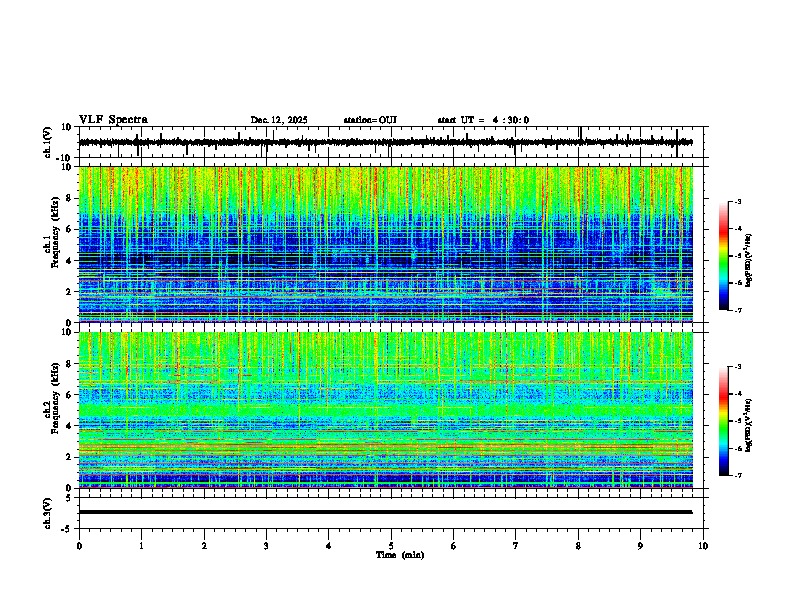The image size is (792, 612).
Task: Click the ch.1 "Frequency (kHz)" axis label
Action: pyautogui.click(x=56, y=232)
